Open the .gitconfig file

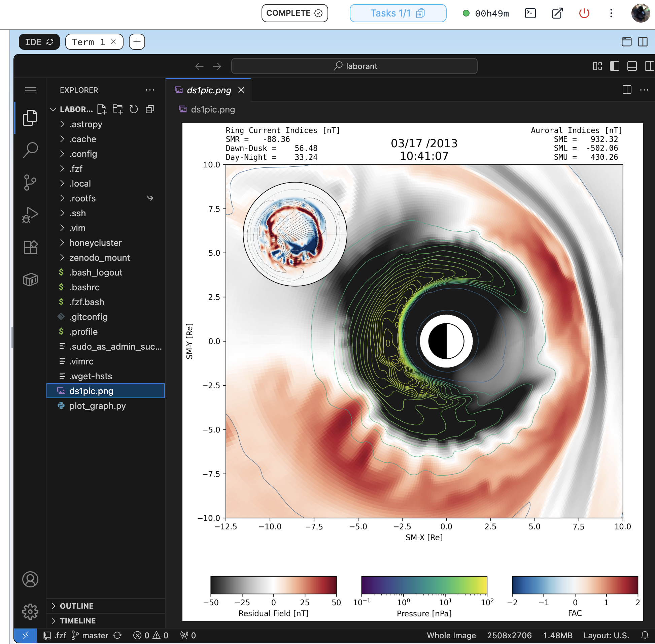coord(105,317)
